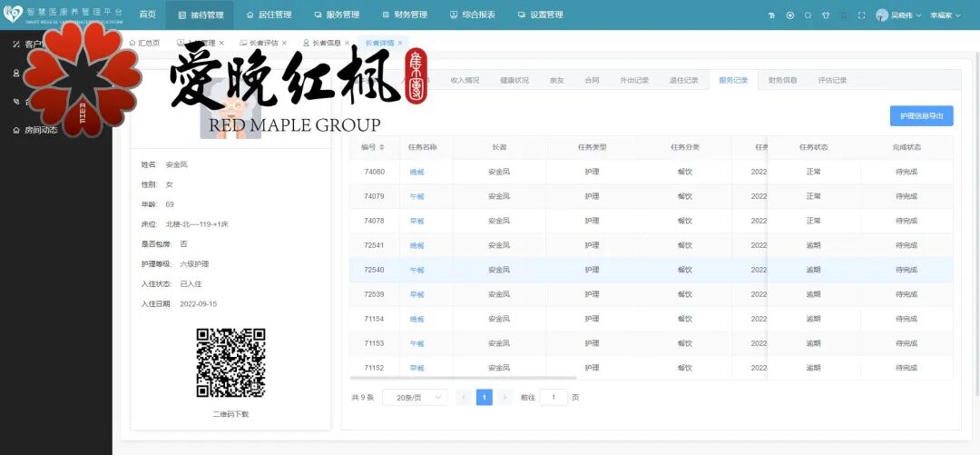Click the font size icon in header
Screen dimensions: 980x455
point(771,15)
